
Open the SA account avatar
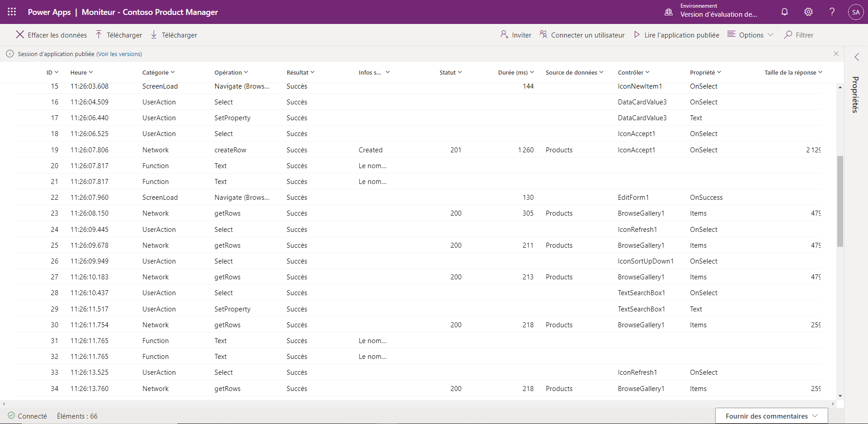(856, 12)
